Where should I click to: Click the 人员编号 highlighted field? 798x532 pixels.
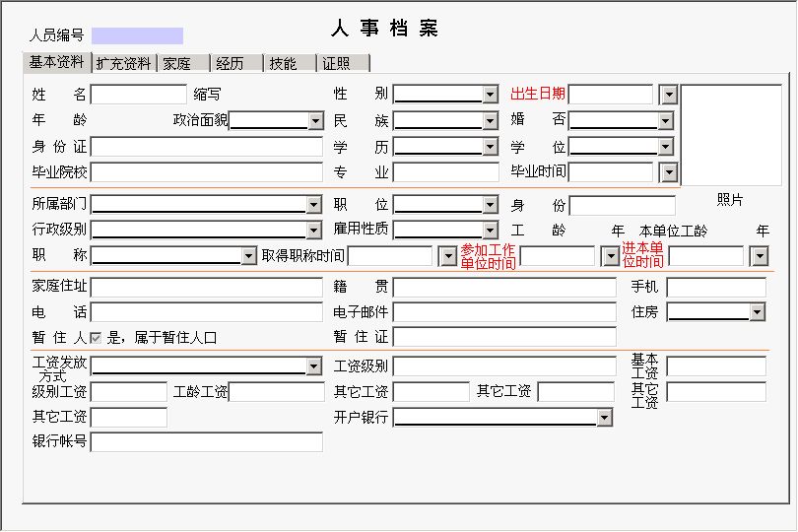pyautogui.click(x=137, y=35)
